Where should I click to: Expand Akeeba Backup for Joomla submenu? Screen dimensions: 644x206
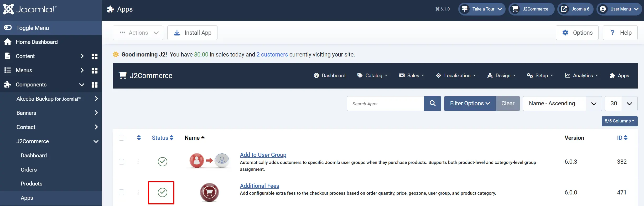coord(96,99)
